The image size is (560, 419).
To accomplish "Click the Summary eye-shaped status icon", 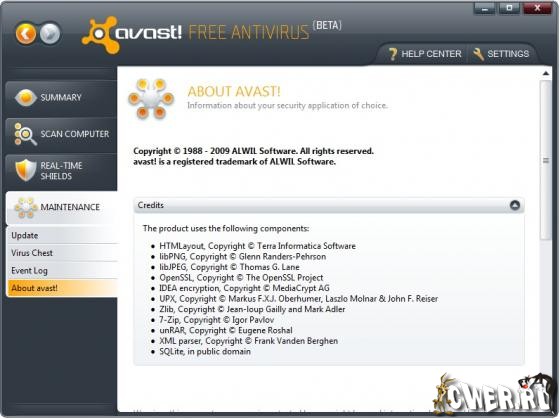I will point(25,98).
